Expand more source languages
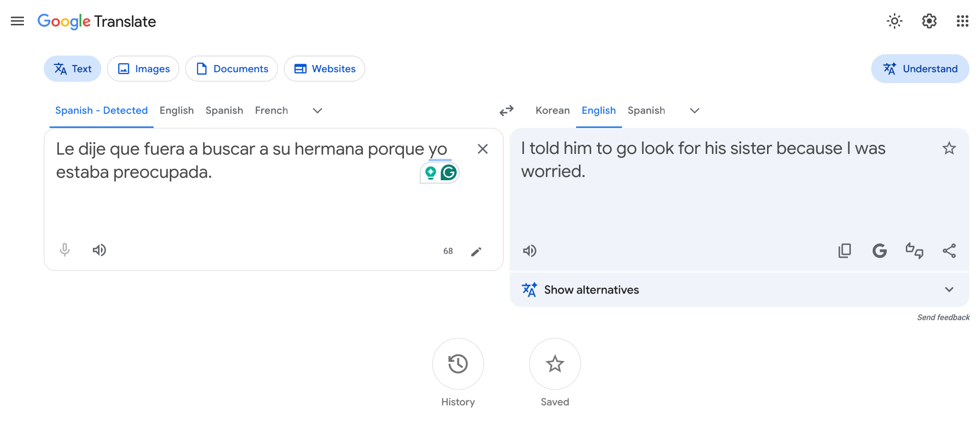Image resolution: width=980 pixels, height=425 pixels. (317, 110)
